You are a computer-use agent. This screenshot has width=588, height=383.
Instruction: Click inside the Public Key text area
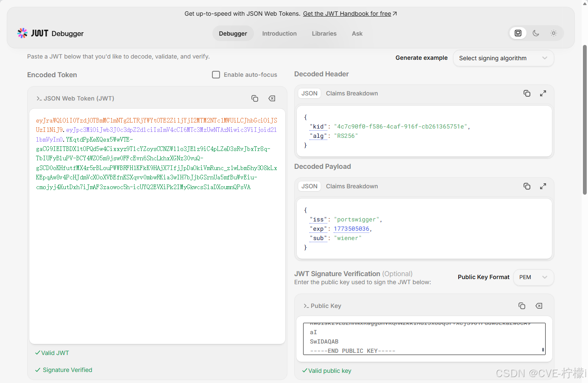pyautogui.click(x=424, y=338)
